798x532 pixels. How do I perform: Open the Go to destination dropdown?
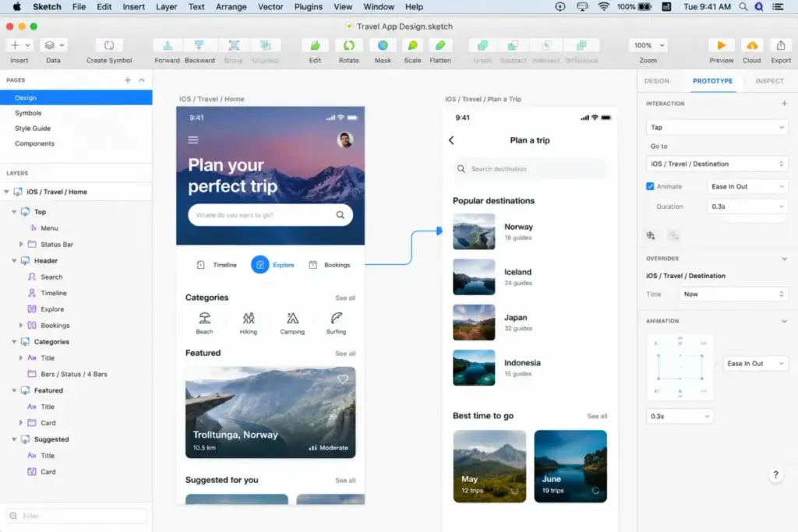point(717,164)
